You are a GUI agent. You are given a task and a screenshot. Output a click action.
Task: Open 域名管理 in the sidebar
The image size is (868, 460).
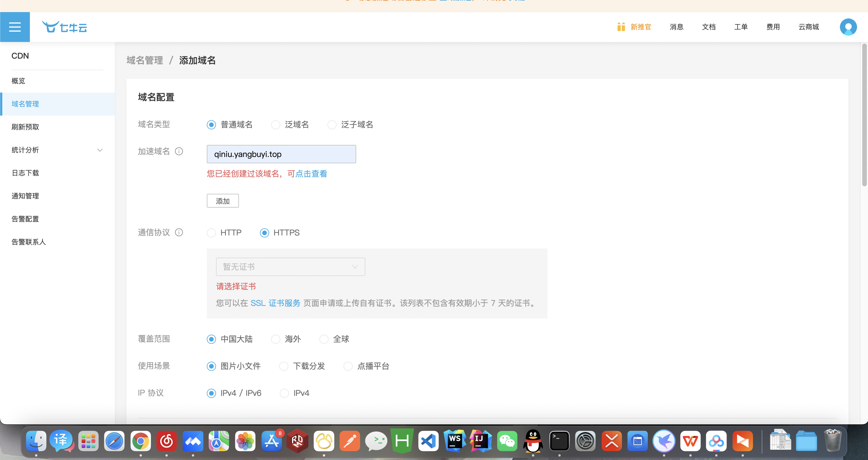pos(57,104)
